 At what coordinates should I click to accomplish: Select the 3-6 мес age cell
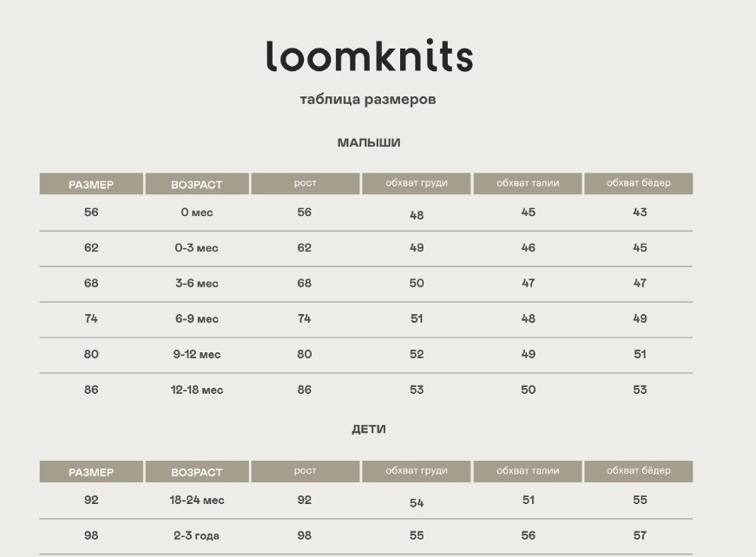197,284
